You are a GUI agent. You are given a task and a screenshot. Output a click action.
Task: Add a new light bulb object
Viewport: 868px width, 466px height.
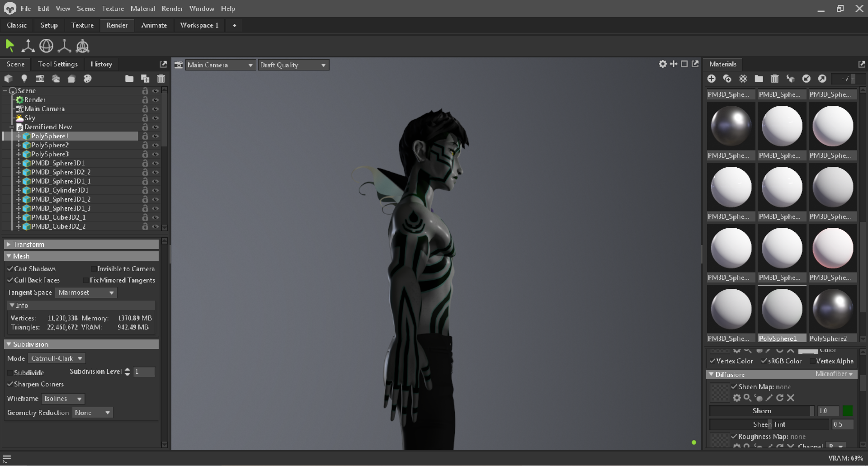(x=24, y=79)
